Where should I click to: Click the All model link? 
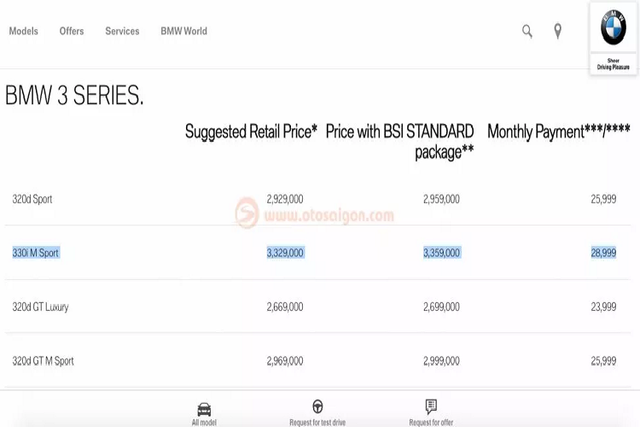(x=204, y=422)
